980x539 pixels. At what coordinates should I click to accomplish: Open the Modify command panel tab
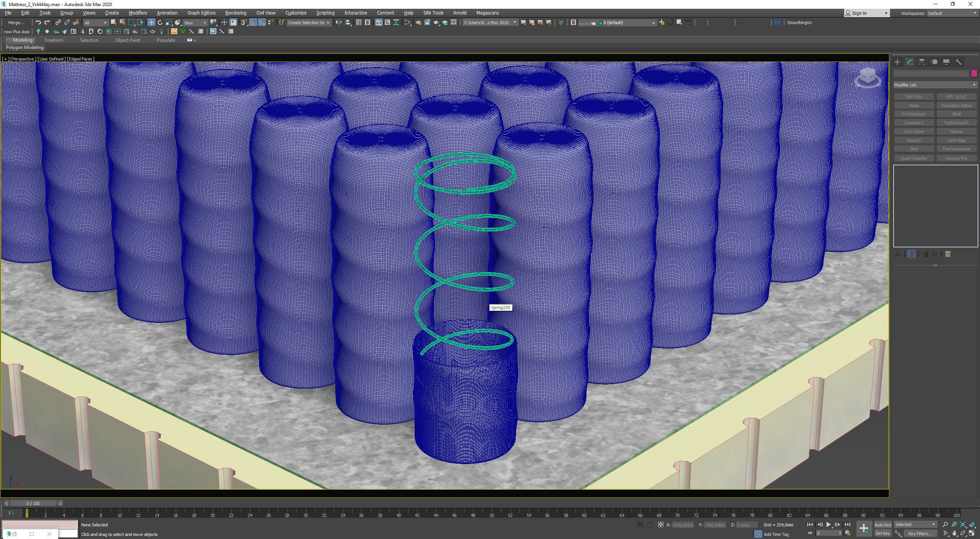coord(910,62)
